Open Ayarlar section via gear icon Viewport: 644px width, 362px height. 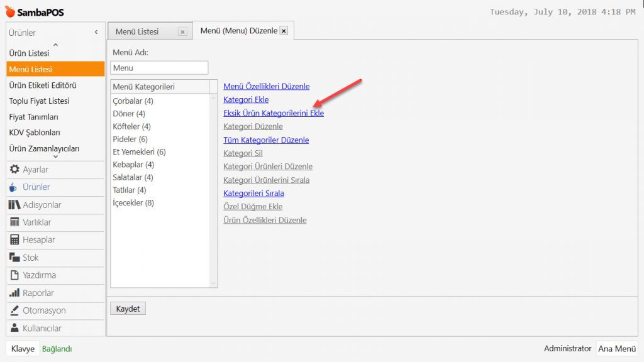[x=14, y=169]
